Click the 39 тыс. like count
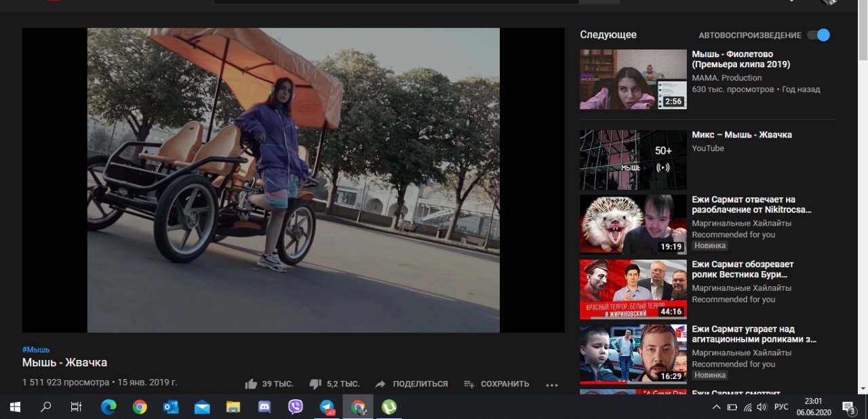The height and width of the screenshot is (419, 868). coord(277,384)
